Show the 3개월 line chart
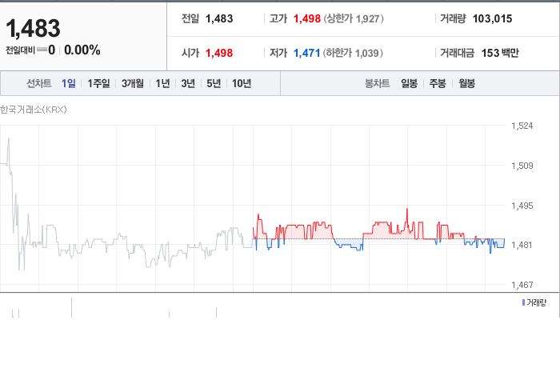 point(133,83)
